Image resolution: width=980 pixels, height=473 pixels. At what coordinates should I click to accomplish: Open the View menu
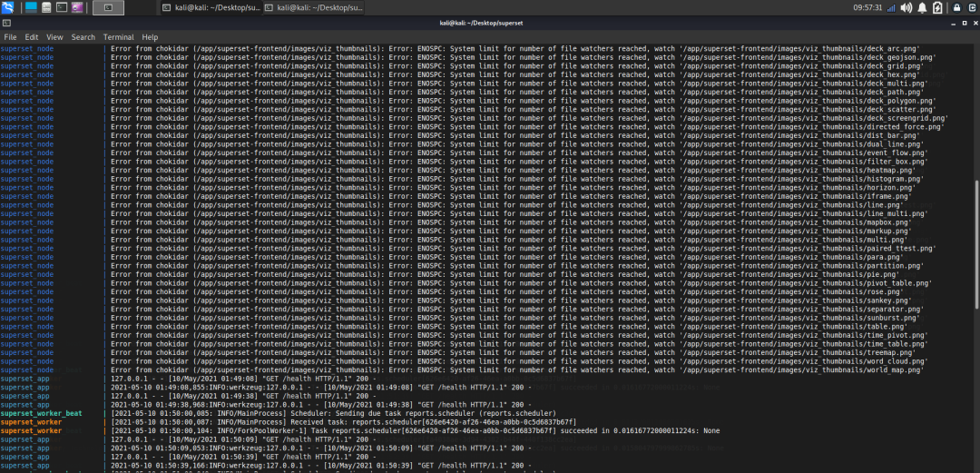click(x=54, y=37)
